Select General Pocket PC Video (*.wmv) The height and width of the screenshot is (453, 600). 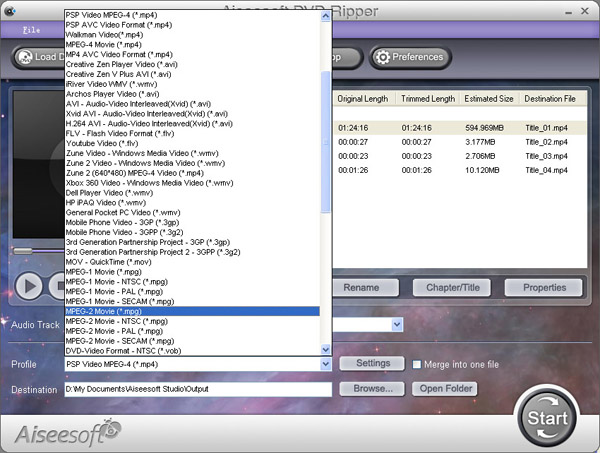point(192,213)
